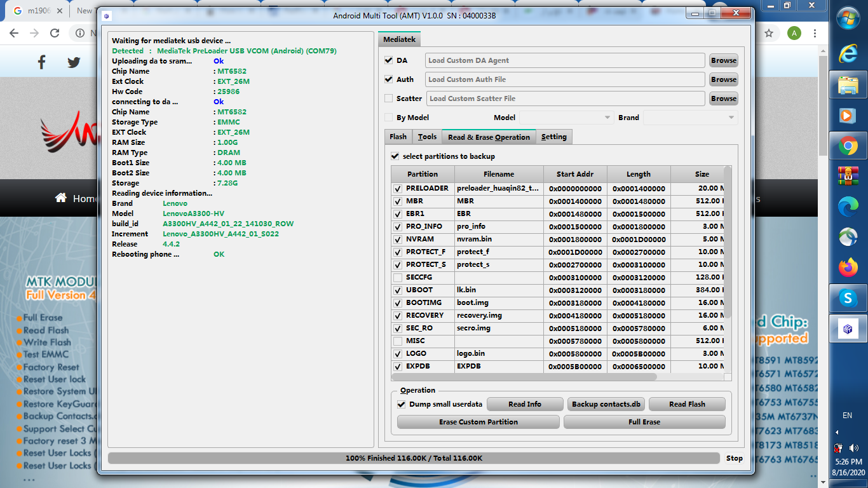Reload the page in Chrome
This screenshot has height=488, width=868.
[55, 33]
